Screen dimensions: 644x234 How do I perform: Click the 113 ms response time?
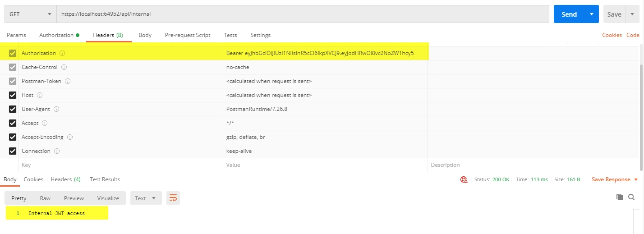pyautogui.click(x=539, y=179)
